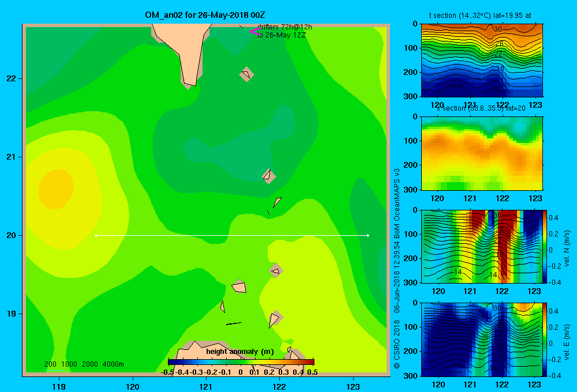This screenshot has width=577, height=392.
Task: Click the island near 121.8°E, 20.8°N
Action: (268, 176)
